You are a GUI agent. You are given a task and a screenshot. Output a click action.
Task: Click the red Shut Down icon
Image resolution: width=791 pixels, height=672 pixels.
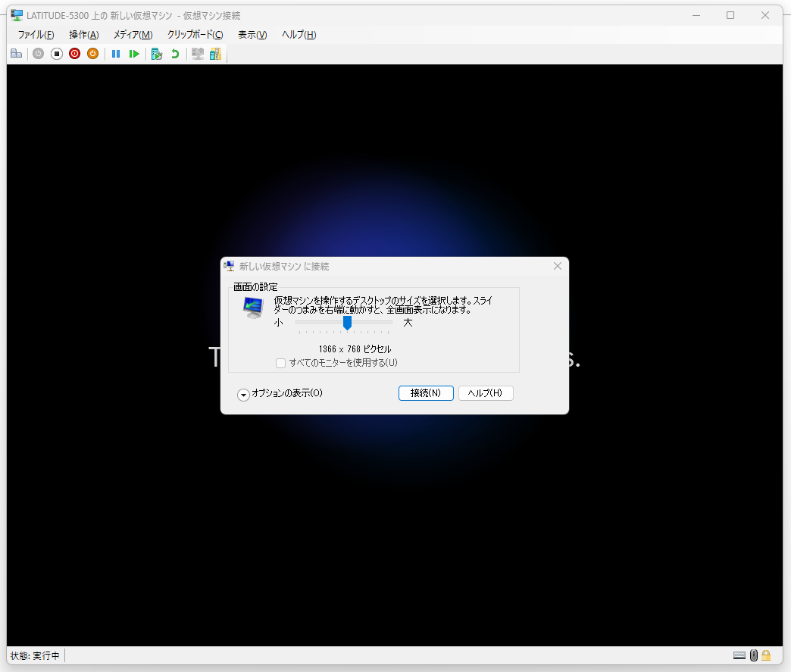(75, 54)
